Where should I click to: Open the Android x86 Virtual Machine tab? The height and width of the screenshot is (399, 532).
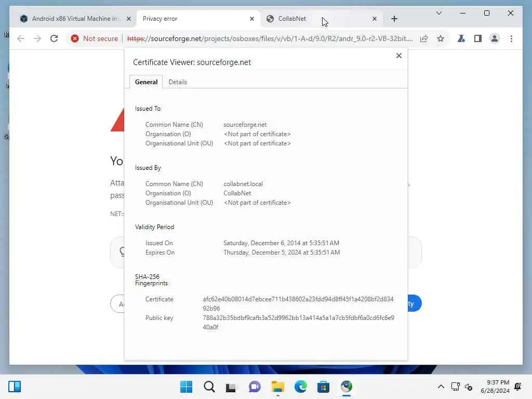click(75, 19)
